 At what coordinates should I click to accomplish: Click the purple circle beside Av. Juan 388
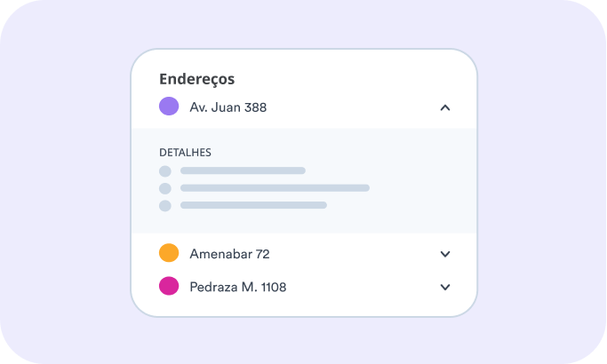click(x=169, y=107)
